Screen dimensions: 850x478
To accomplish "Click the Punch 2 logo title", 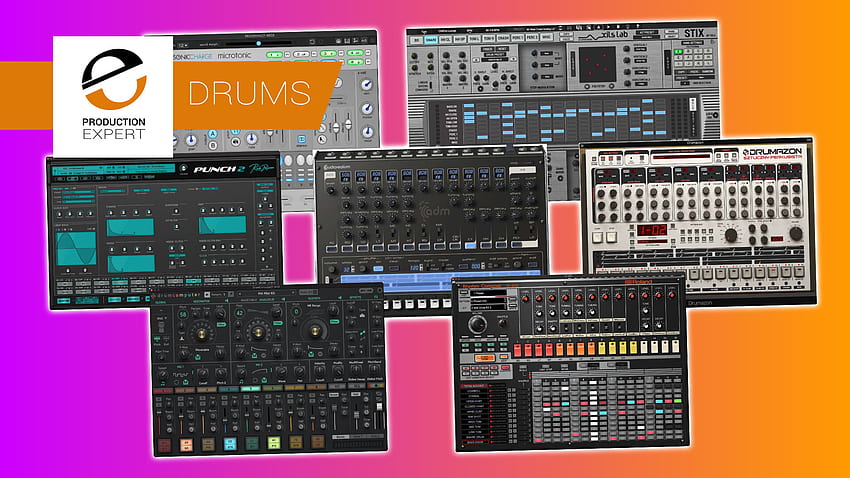I will pos(220,170).
